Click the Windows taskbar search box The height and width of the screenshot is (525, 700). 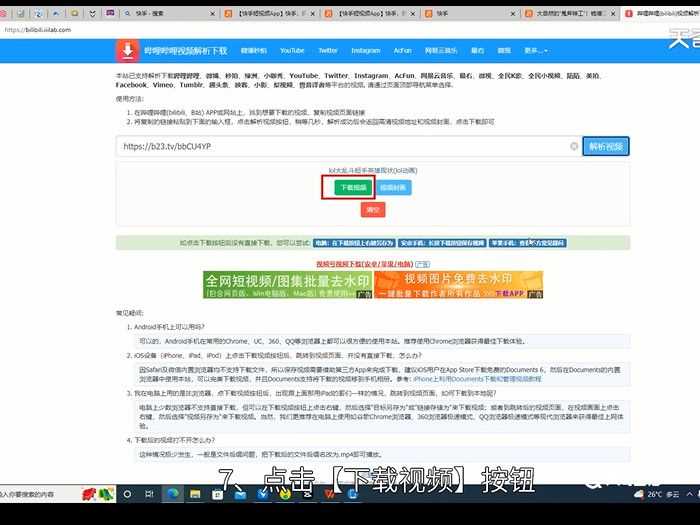click(40, 494)
